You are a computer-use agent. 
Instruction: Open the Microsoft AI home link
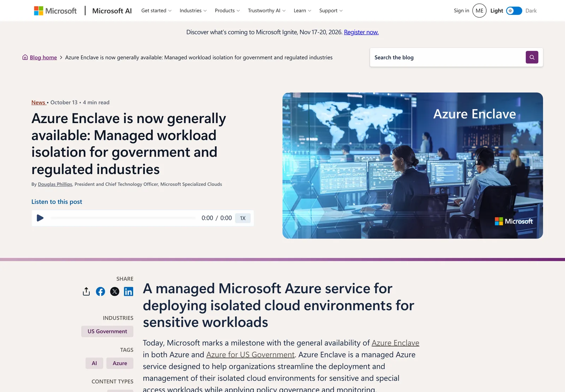pos(112,11)
